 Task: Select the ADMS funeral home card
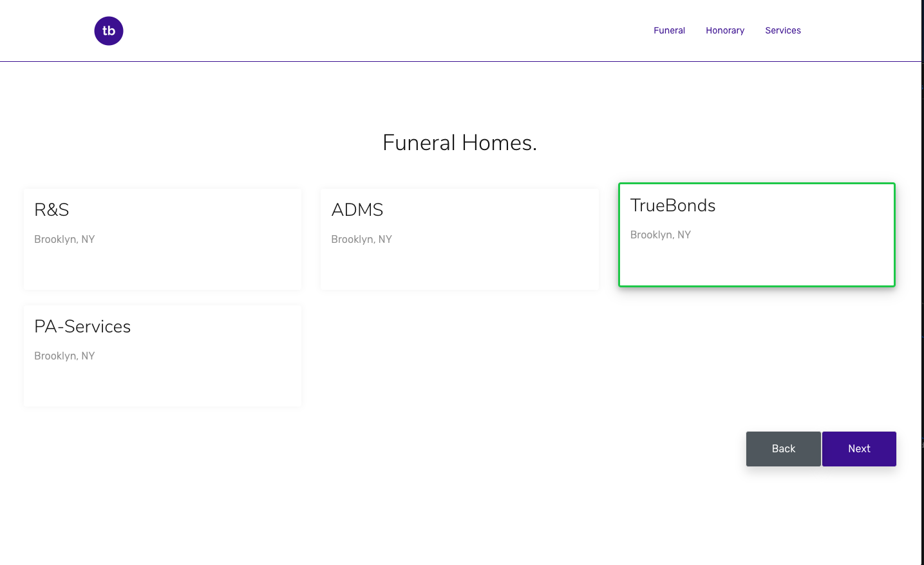(x=460, y=239)
